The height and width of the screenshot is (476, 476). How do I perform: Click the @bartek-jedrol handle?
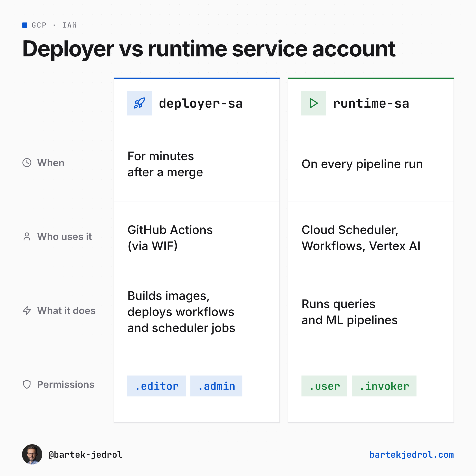pos(85,455)
